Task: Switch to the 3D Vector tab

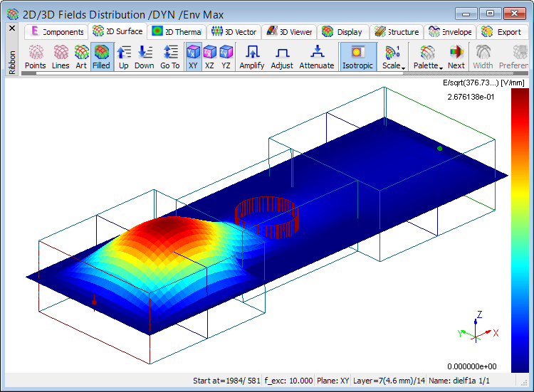Action: [x=234, y=32]
